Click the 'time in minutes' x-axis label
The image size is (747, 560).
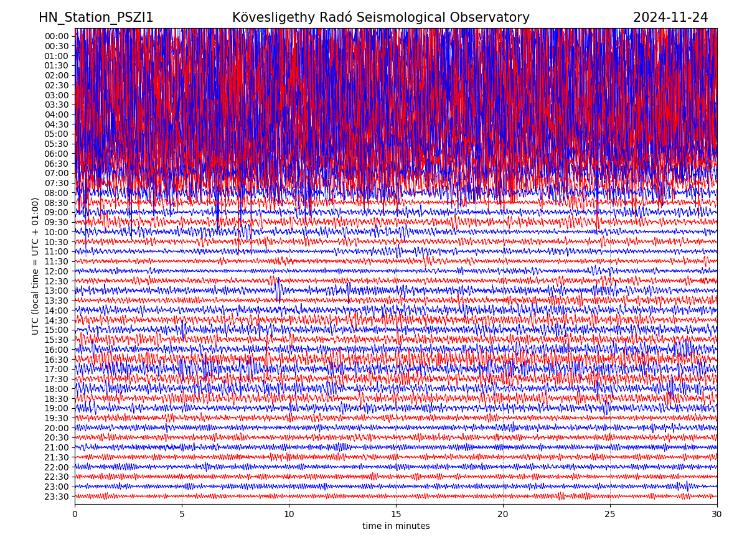tap(396, 526)
